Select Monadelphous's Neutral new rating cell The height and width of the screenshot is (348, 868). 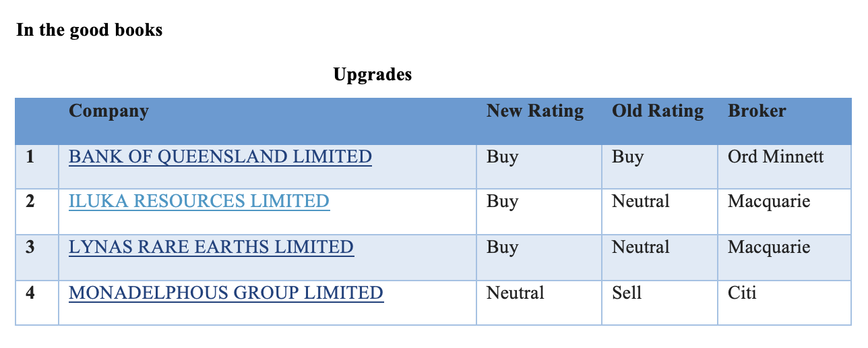515,293
